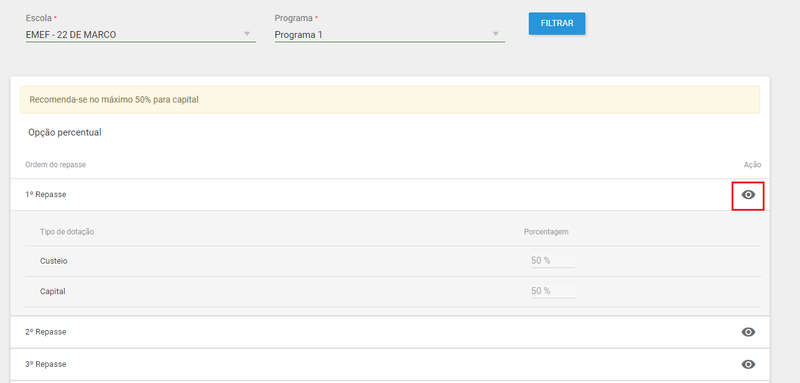Toggle the eye icon for 1º Repasse
The image size is (800, 383).
(748, 194)
